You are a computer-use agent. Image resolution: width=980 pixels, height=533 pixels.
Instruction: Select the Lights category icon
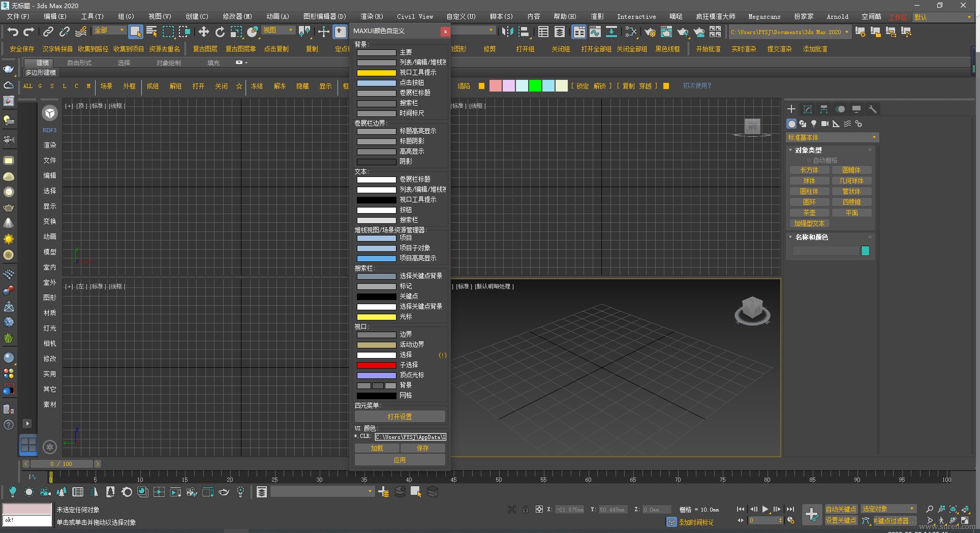pyautogui.click(x=814, y=124)
